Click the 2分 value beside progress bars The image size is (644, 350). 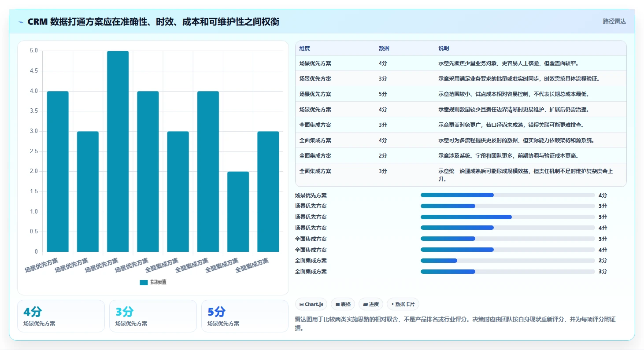[x=603, y=261]
